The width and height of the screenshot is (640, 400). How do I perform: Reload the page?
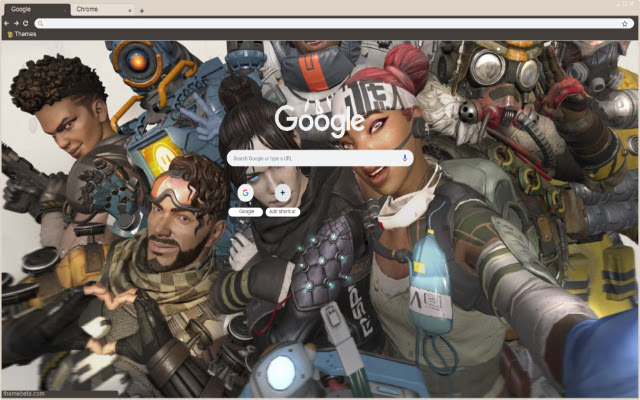[26, 24]
